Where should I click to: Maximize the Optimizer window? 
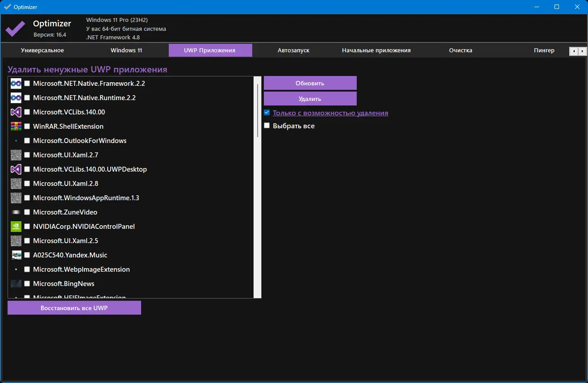pyautogui.click(x=557, y=7)
